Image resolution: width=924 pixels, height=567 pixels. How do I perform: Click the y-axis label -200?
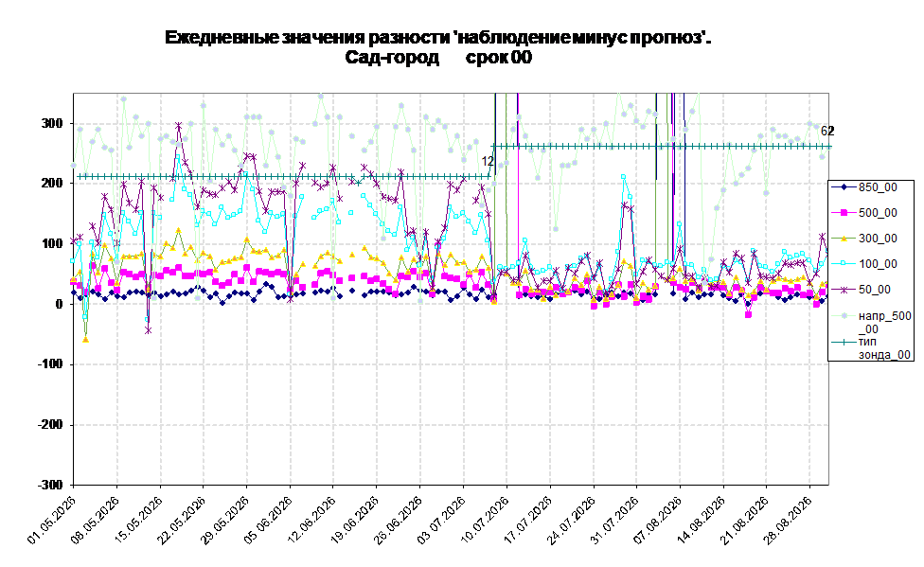[50, 424]
